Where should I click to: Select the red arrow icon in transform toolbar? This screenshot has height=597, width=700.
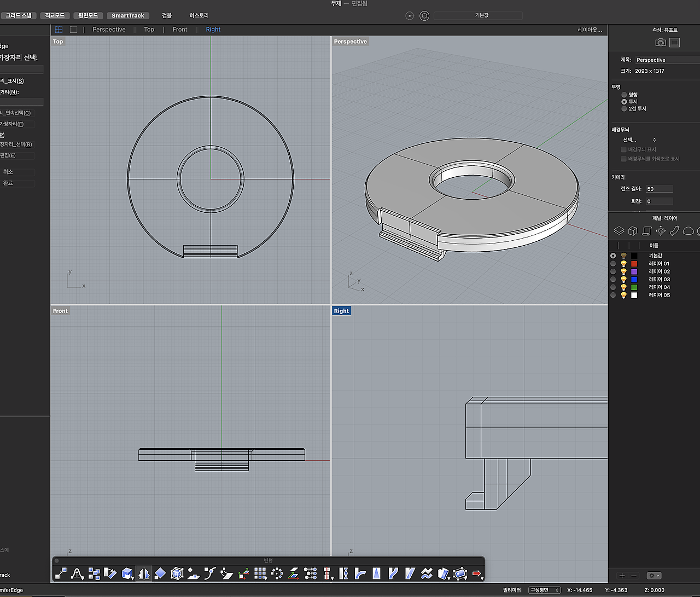click(x=477, y=573)
